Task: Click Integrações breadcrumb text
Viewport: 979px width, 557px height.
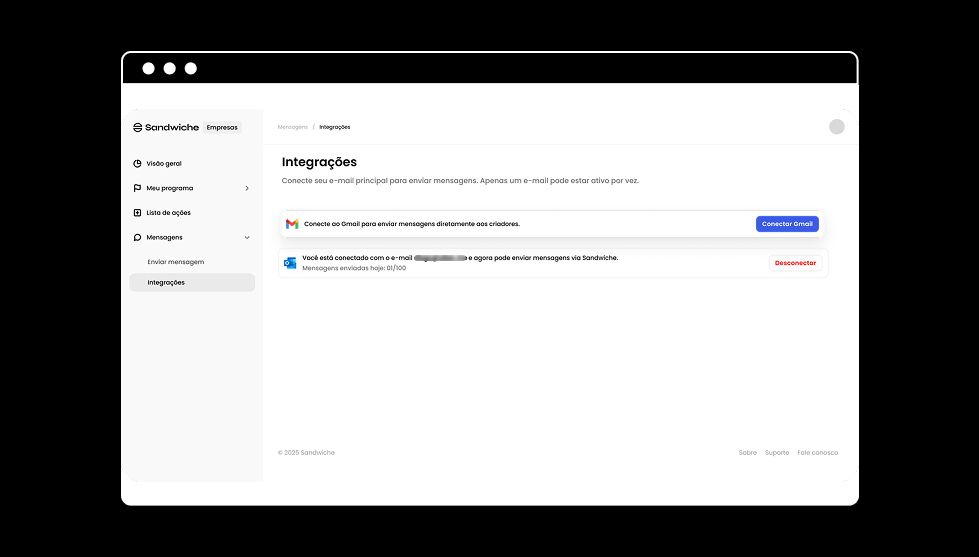Action: pyautogui.click(x=335, y=127)
